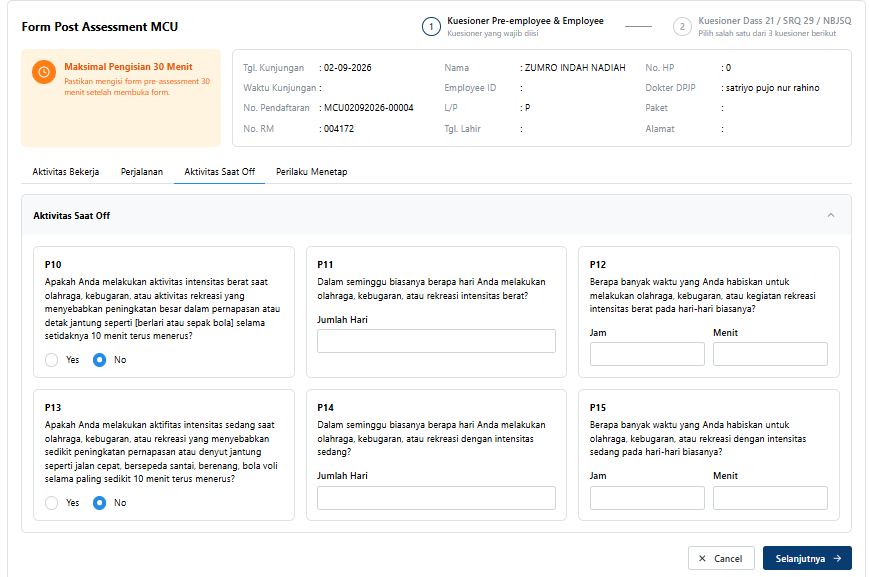The image size is (869, 577).
Task: Focus the P12 Jam input field
Action: [x=647, y=354]
